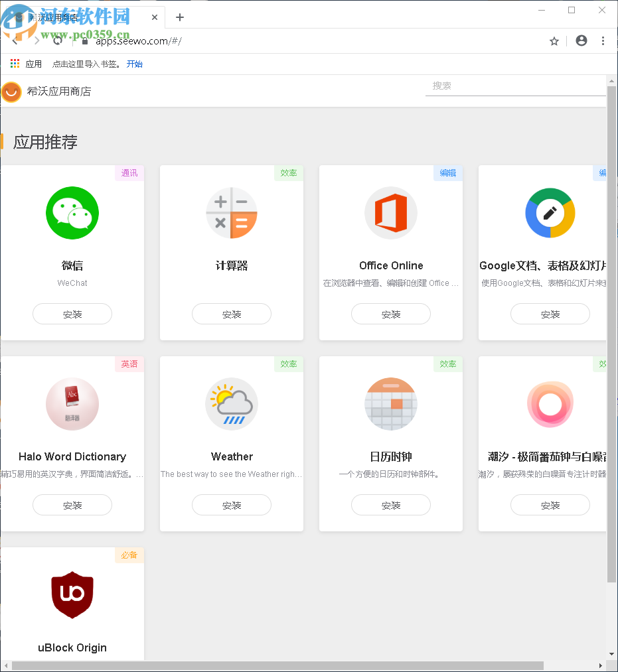Install 潮汐 timer with its 安装 button
The height and width of the screenshot is (672, 618).
(x=550, y=505)
